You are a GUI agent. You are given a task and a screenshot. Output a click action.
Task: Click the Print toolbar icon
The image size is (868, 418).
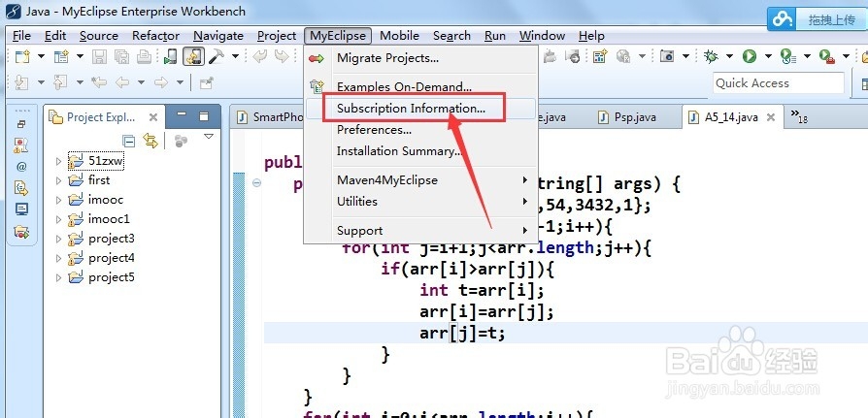pyautogui.click(x=144, y=56)
